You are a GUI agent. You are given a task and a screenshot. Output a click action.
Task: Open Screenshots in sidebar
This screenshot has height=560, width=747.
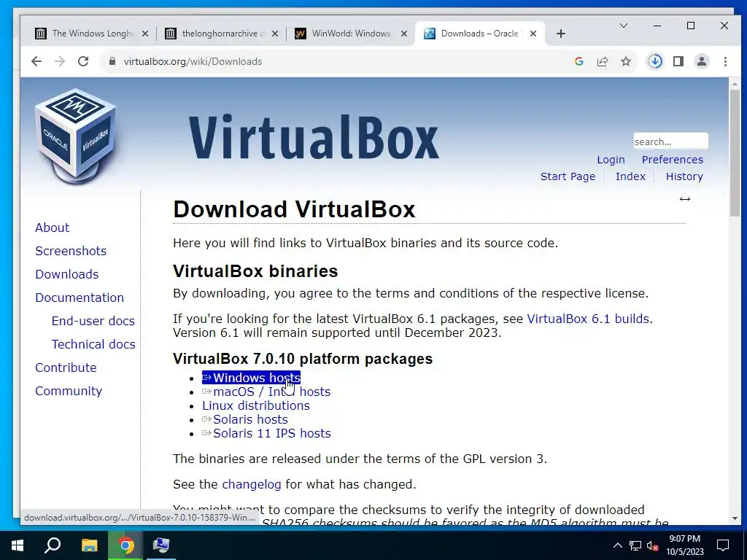click(71, 251)
